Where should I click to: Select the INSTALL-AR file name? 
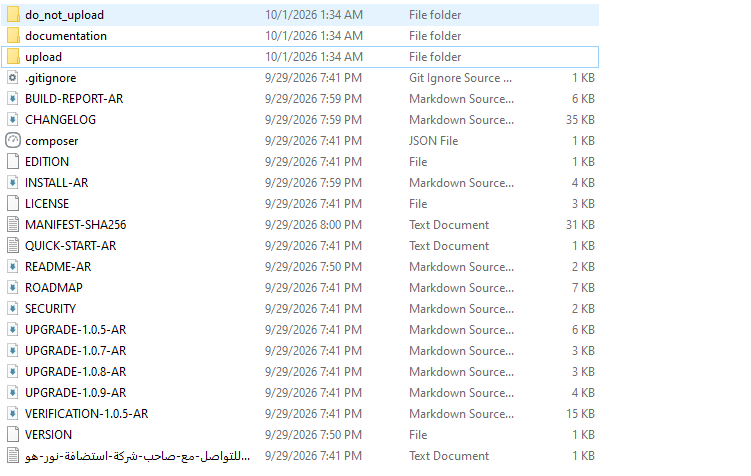click(57, 183)
